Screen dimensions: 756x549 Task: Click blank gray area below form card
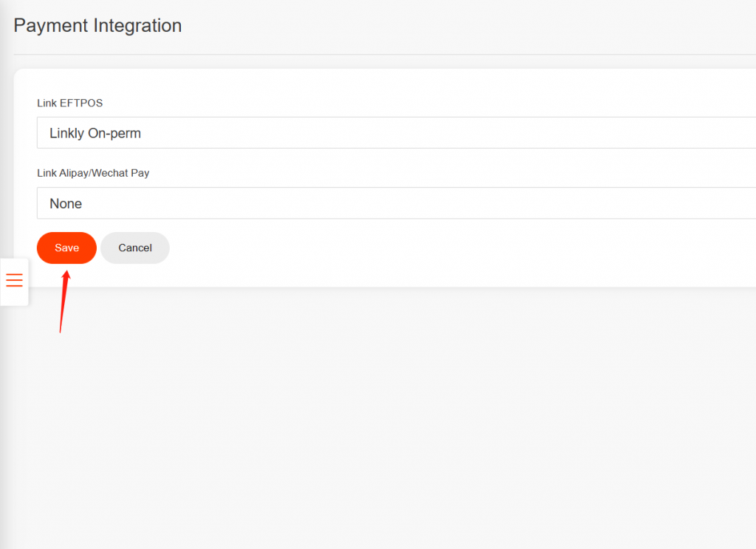pyautogui.click(x=384, y=414)
